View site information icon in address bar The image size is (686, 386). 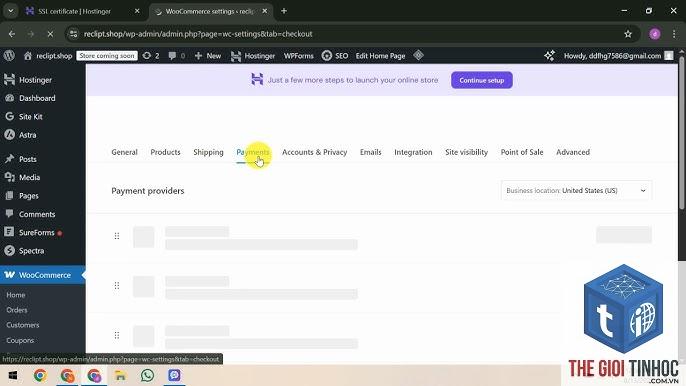(74, 34)
